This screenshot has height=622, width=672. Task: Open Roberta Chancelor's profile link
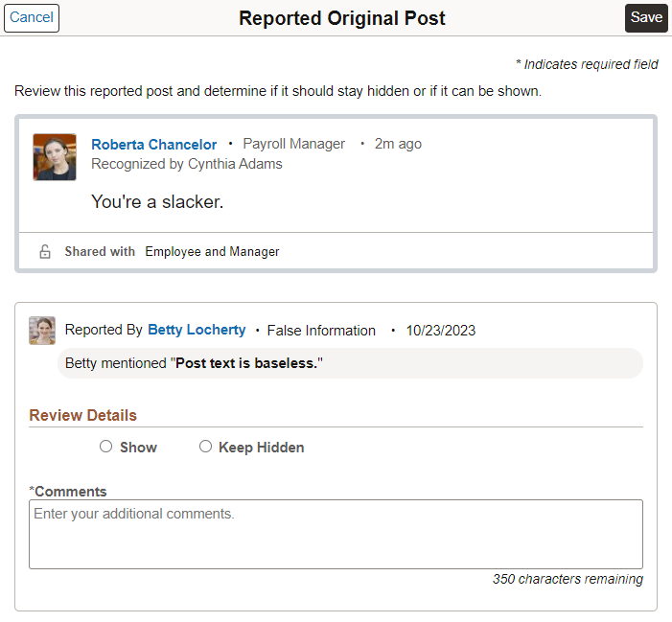(x=153, y=145)
